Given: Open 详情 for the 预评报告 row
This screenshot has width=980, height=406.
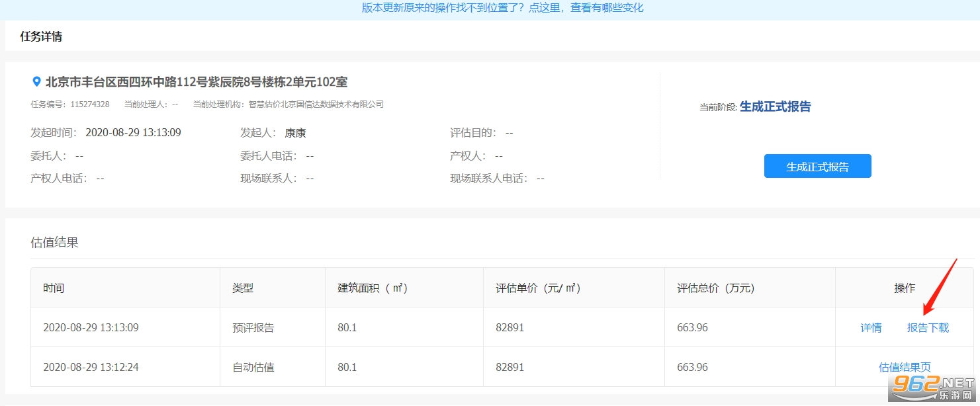Looking at the screenshot, I should tap(871, 327).
